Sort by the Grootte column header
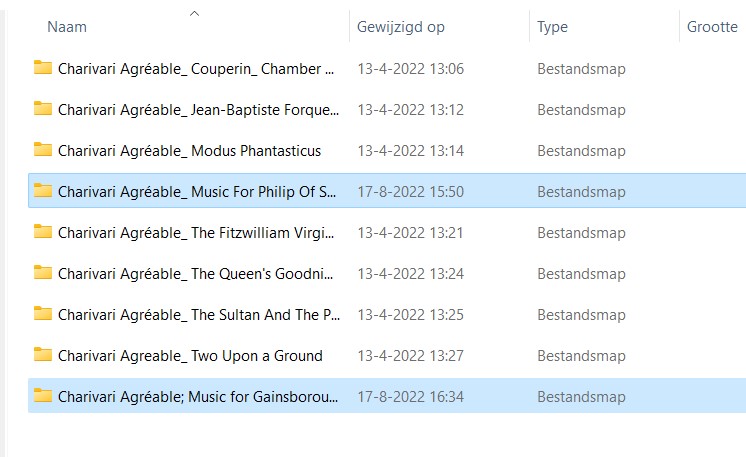The width and height of the screenshot is (746, 457). (x=712, y=27)
